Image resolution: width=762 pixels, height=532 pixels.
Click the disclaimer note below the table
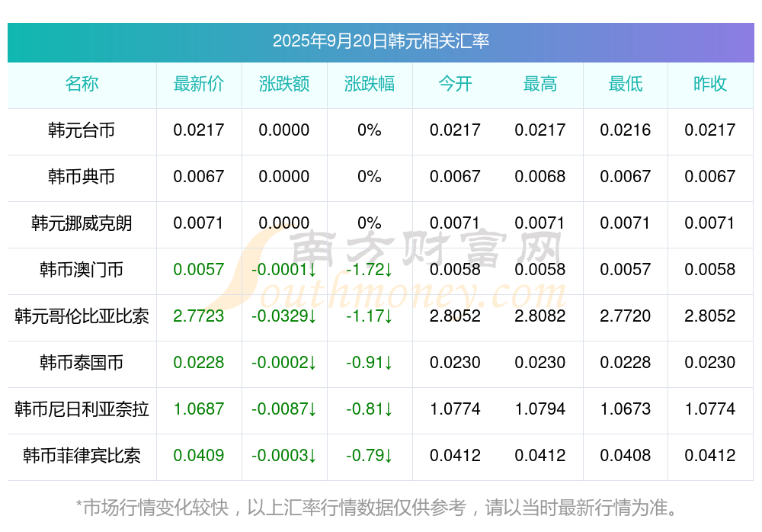[376, 508]
